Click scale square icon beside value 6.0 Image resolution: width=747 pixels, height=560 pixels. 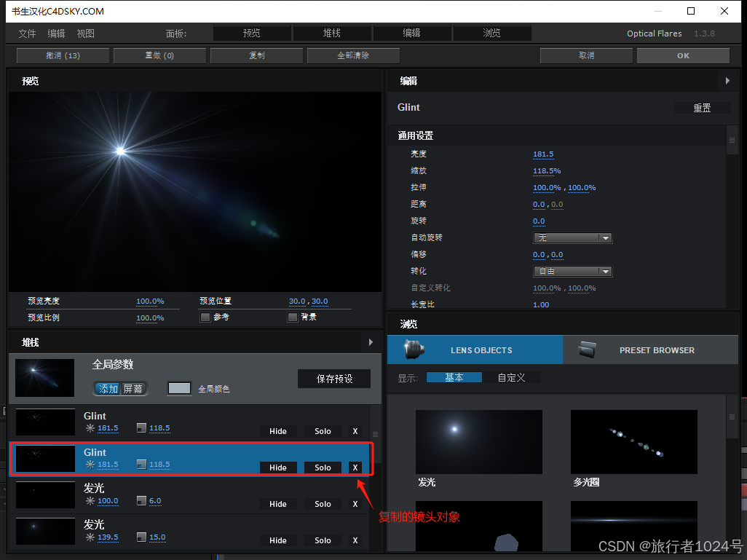point(141,501)
